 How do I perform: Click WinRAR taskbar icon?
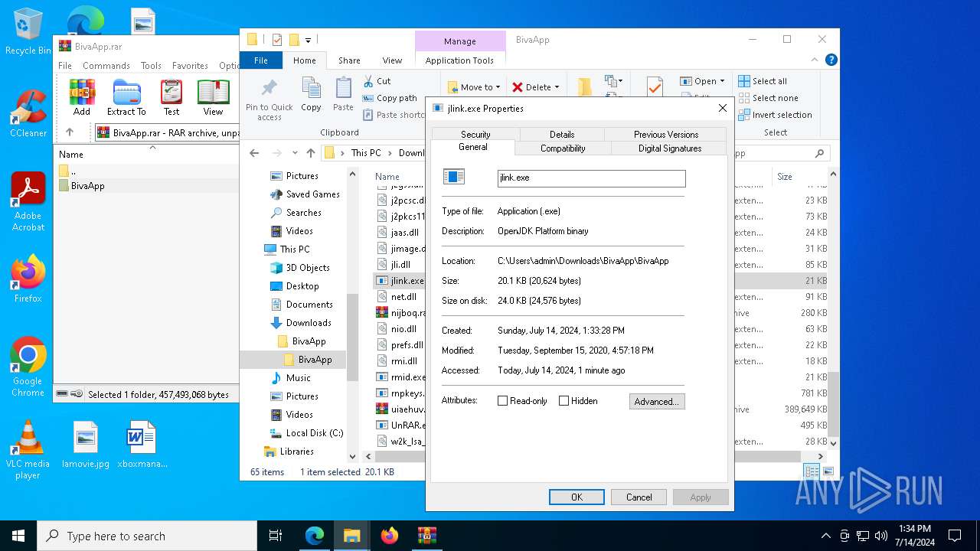427,536
